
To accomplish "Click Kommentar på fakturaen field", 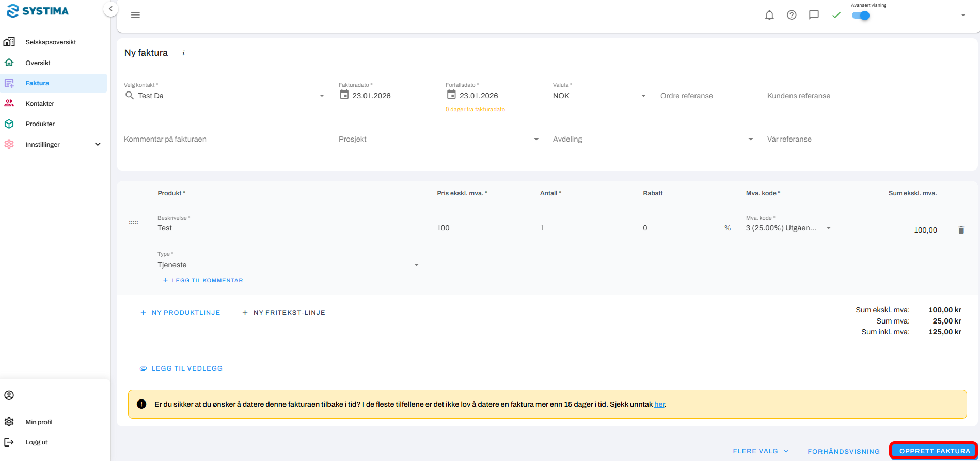I will coord(225,139).
